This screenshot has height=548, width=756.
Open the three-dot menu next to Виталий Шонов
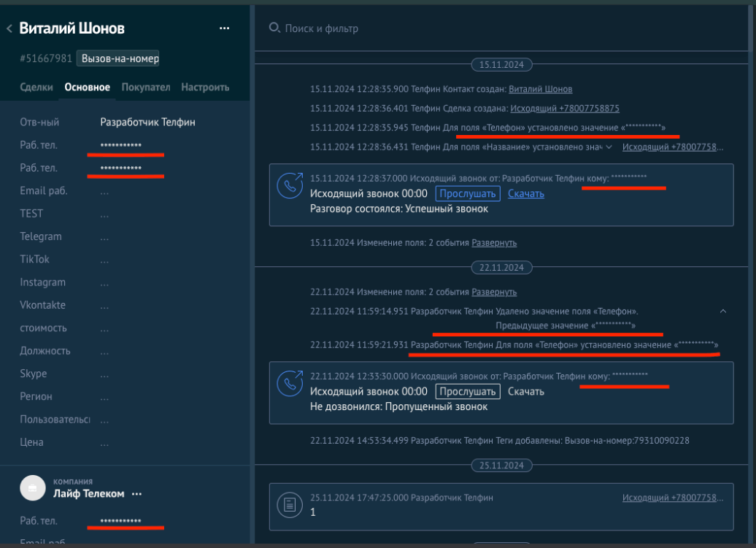[x=224, y=28]
